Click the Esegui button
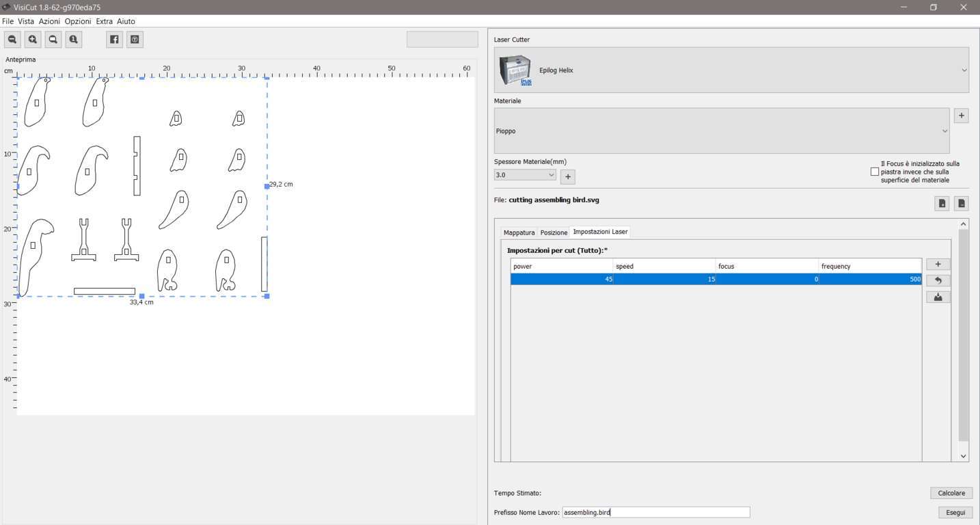Viewport: 980px width, 525px height. click(x=955, y=512)
